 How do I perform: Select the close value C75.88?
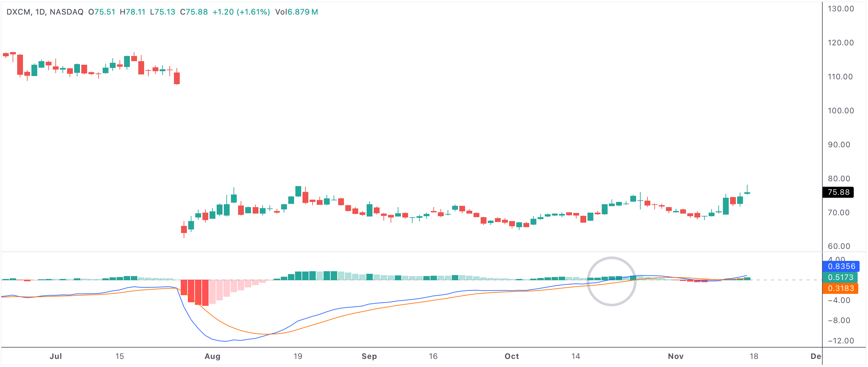pos(194,12)
